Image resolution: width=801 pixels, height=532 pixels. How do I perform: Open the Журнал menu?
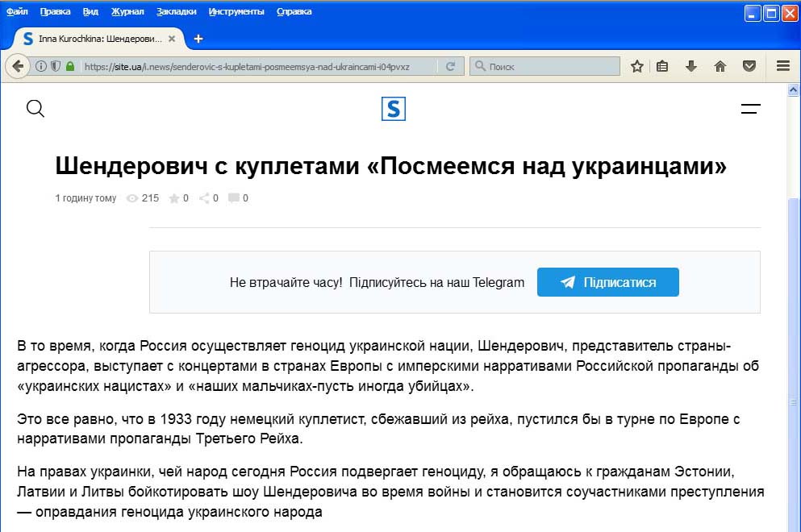click(x=127, y=11)
